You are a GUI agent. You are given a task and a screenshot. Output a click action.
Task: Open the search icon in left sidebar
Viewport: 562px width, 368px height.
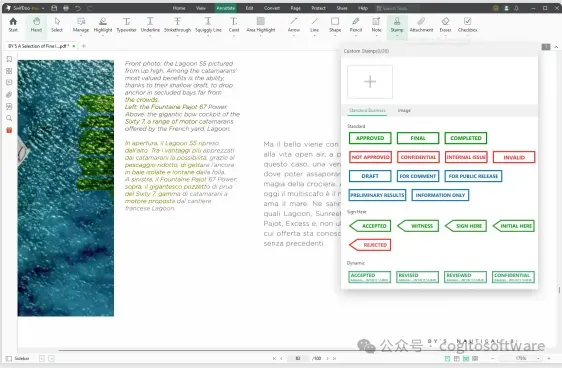[9, 118]
